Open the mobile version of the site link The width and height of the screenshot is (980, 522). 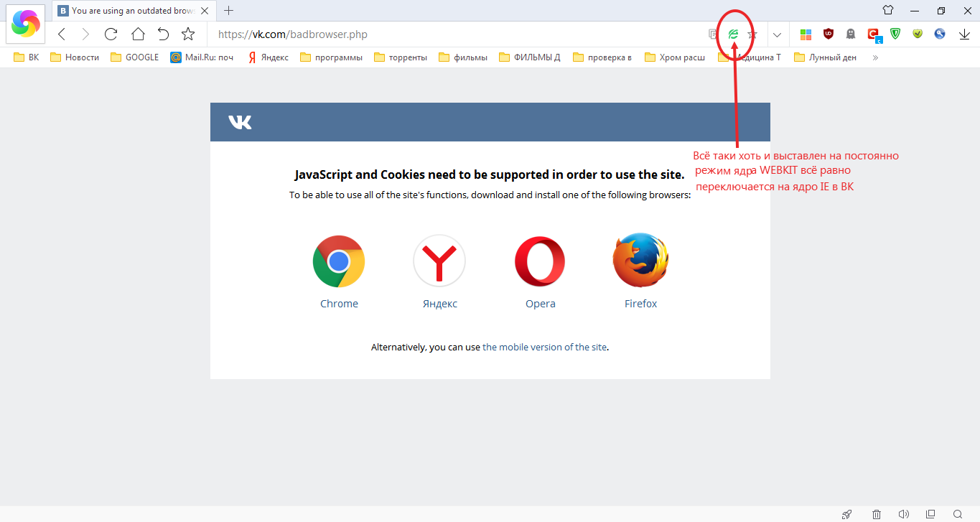(544, 347)
